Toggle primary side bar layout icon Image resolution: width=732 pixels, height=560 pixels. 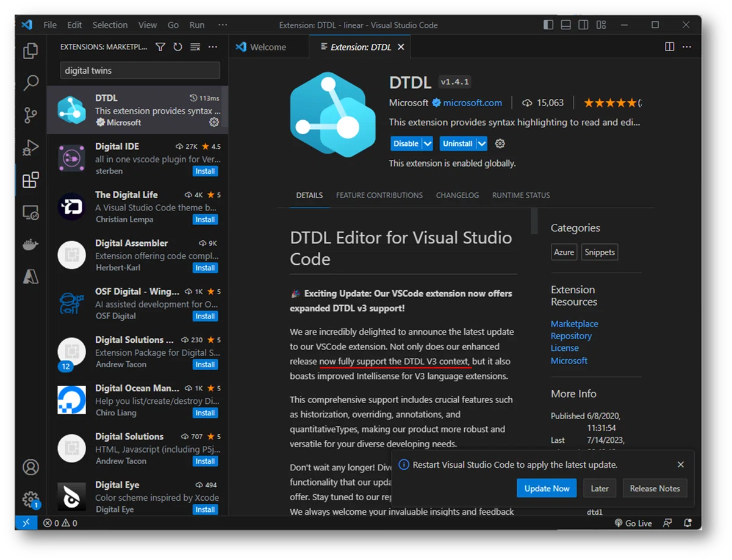coord(548,25)
